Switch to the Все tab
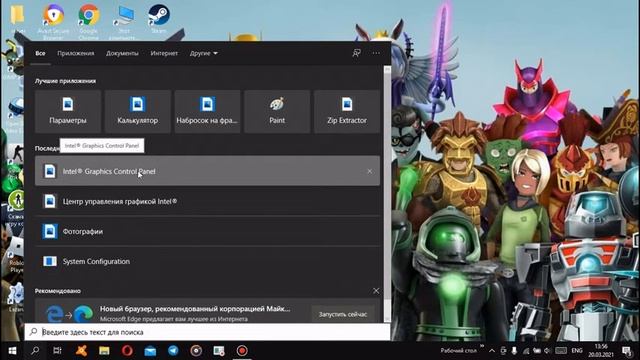This screenshot has height=360, width=640. [40, 53]
